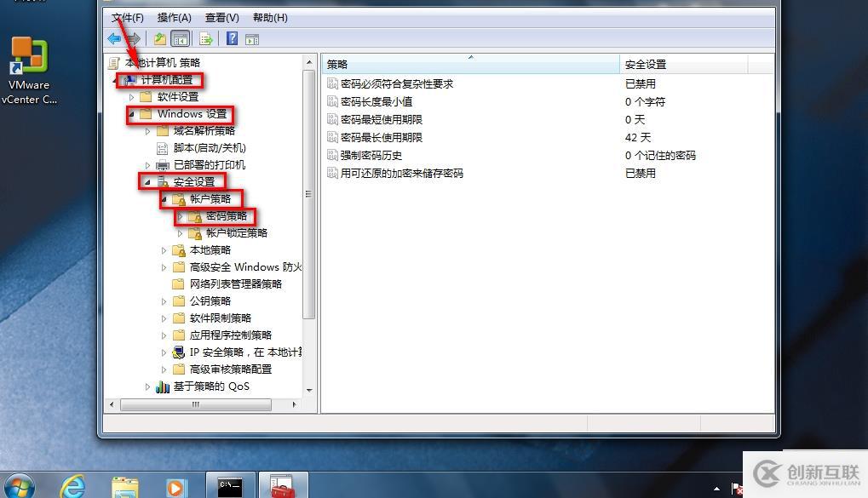Open the 文件(F) menu
Image resolution: width=868 pixels, height=498 pixels.
[127, 18]
